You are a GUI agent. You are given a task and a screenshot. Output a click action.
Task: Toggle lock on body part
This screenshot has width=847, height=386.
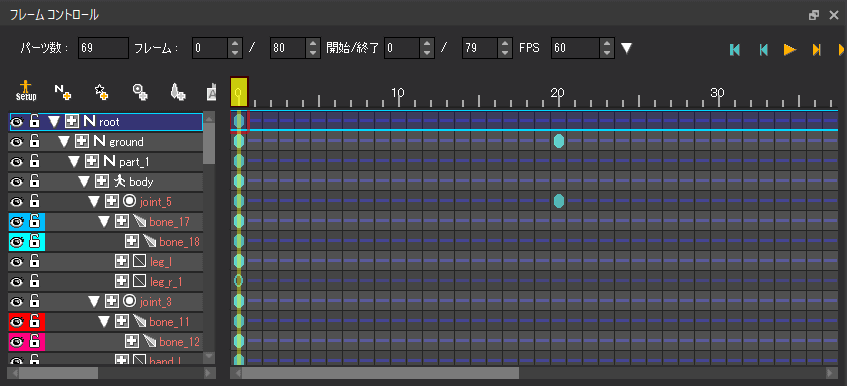[x=34, y=181]
